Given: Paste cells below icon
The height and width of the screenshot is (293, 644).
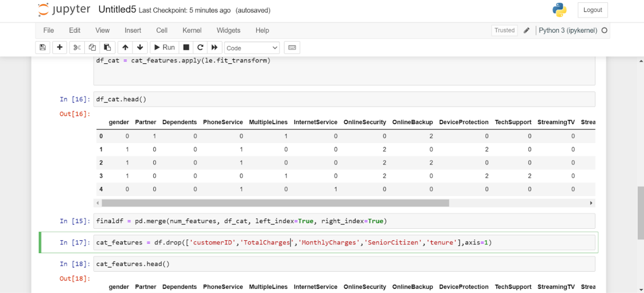Looking at the screenshot, I should [x=107, y=47].
